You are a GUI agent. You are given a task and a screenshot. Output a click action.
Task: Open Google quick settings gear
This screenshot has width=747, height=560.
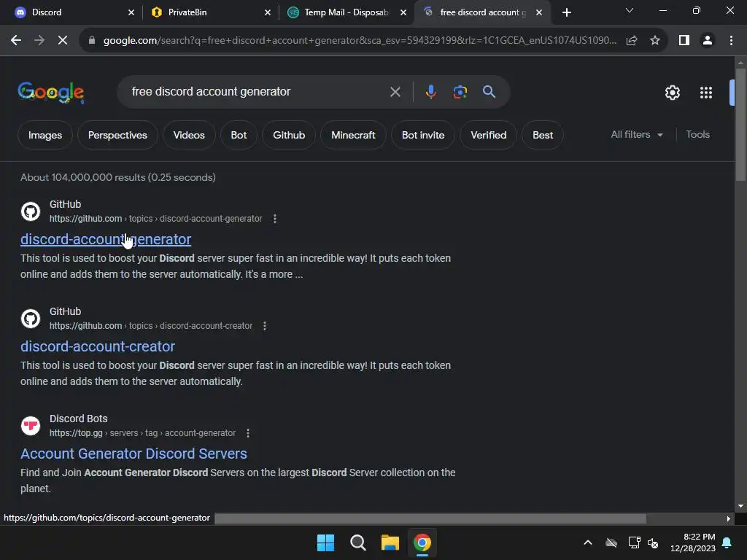pyautogui.click(x=672, y=93)
